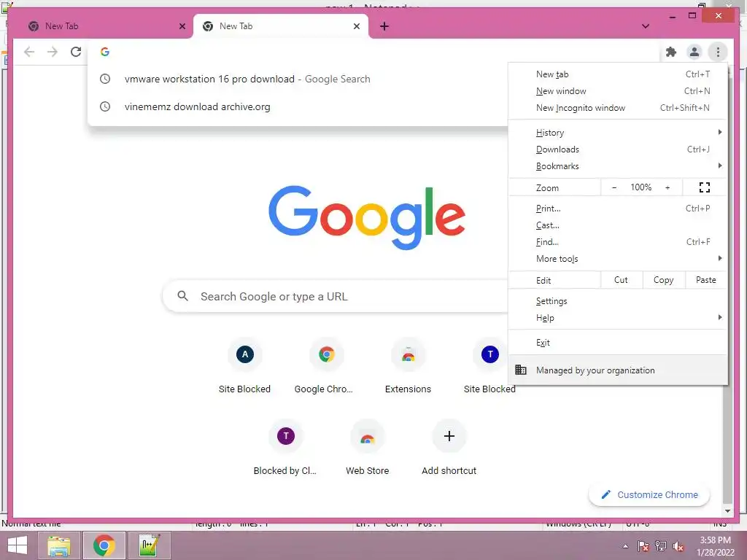Expand the Help submenu

tap(618, 318)
